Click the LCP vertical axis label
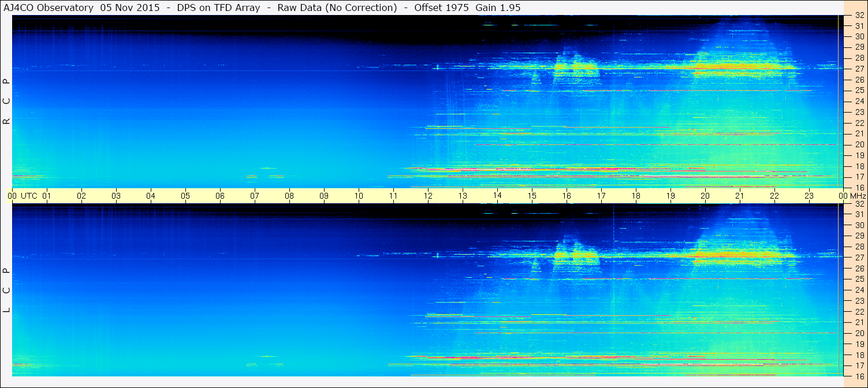868x388 pixels. click(x=6, y=290)
